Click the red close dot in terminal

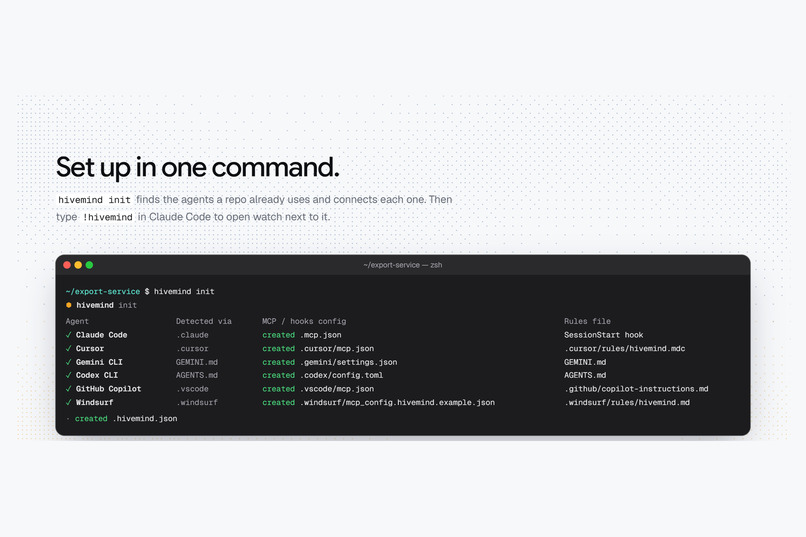coord(67,265)
